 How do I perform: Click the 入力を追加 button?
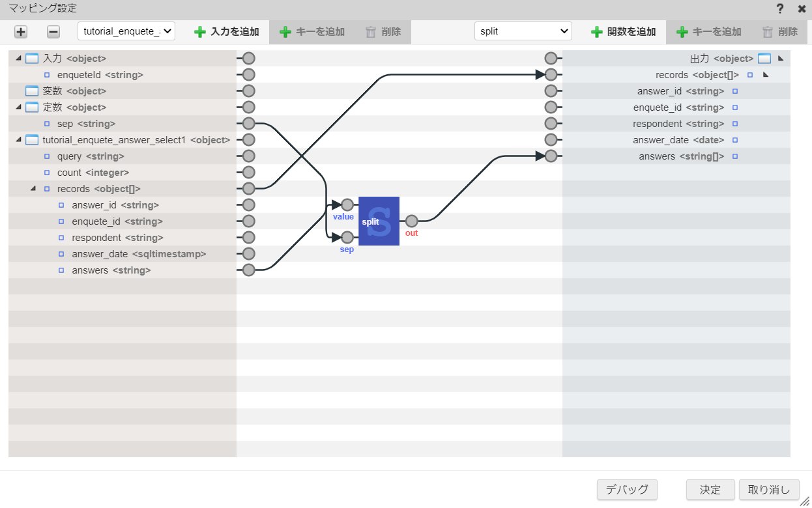[x=227, y=31]
